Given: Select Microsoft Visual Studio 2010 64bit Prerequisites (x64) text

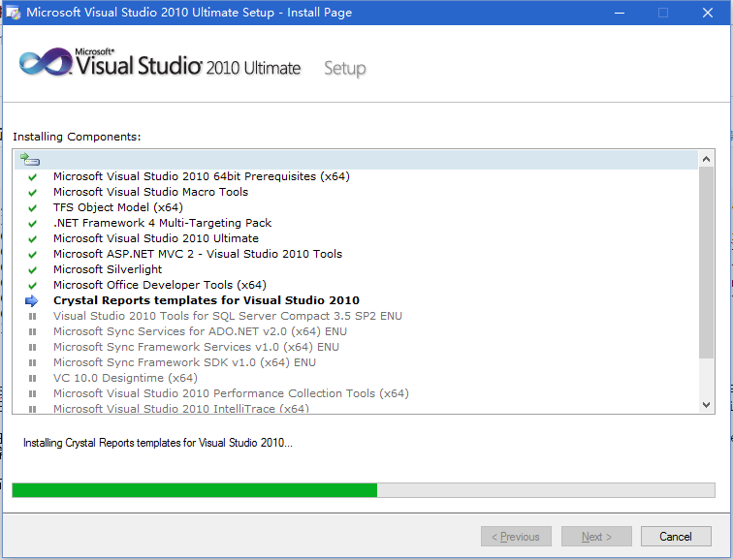Looking at the screenshot, I should tap(202, 176).
